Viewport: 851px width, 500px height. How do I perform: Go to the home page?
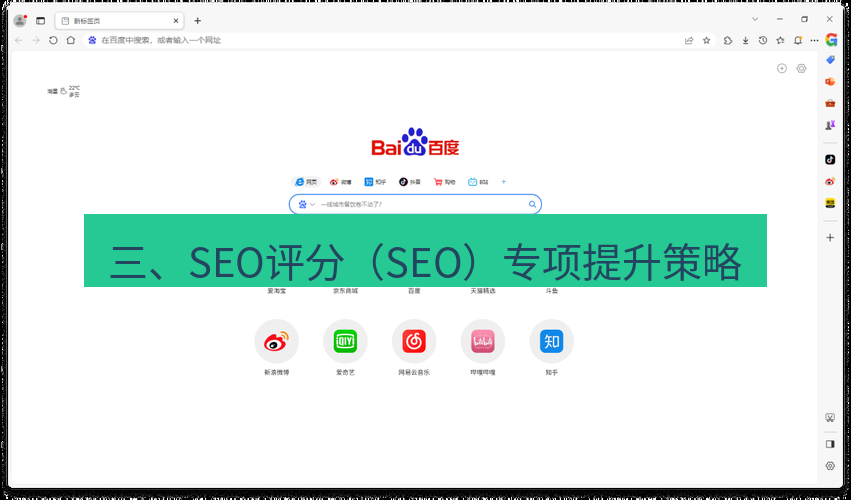point(71,40)
